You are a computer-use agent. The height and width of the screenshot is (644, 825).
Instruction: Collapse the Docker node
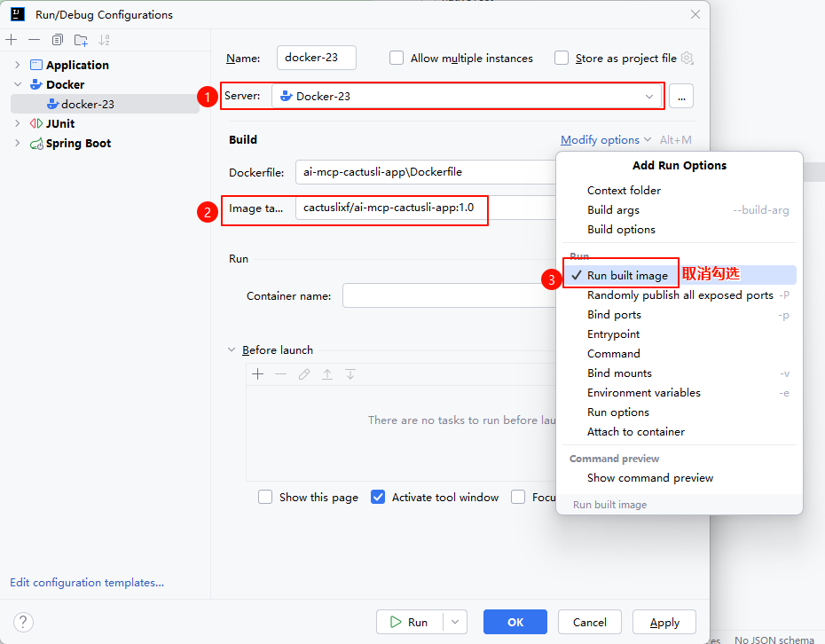[18, 84]
